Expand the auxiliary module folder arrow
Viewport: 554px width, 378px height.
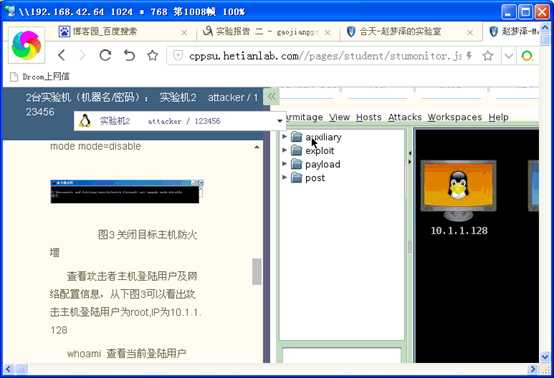point(284,136)
